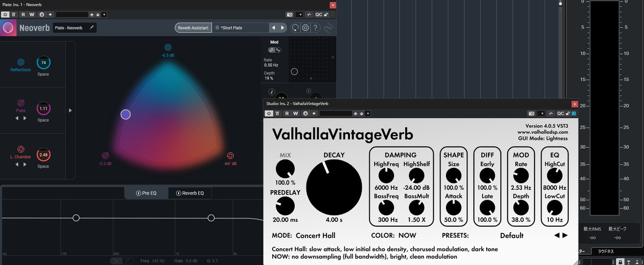Select next Plate reverb type arrow
Screen dimensions: 644x265
tap(25, 118)
